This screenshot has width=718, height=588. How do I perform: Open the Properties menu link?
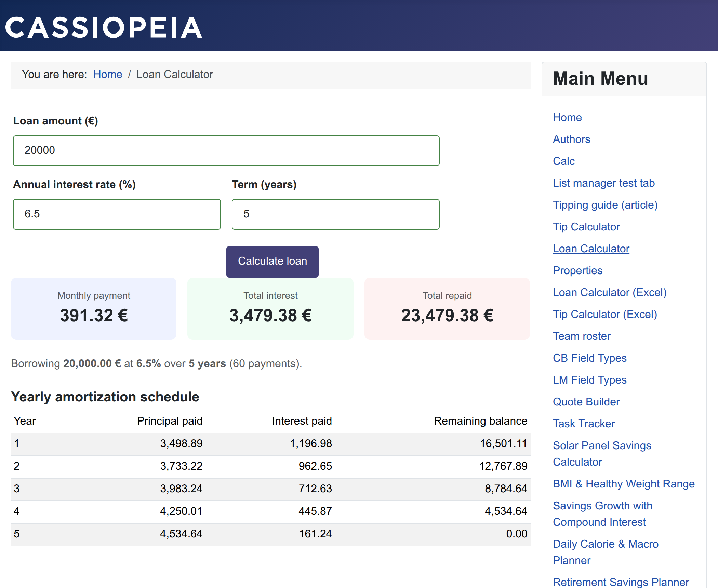coord(577,270)
